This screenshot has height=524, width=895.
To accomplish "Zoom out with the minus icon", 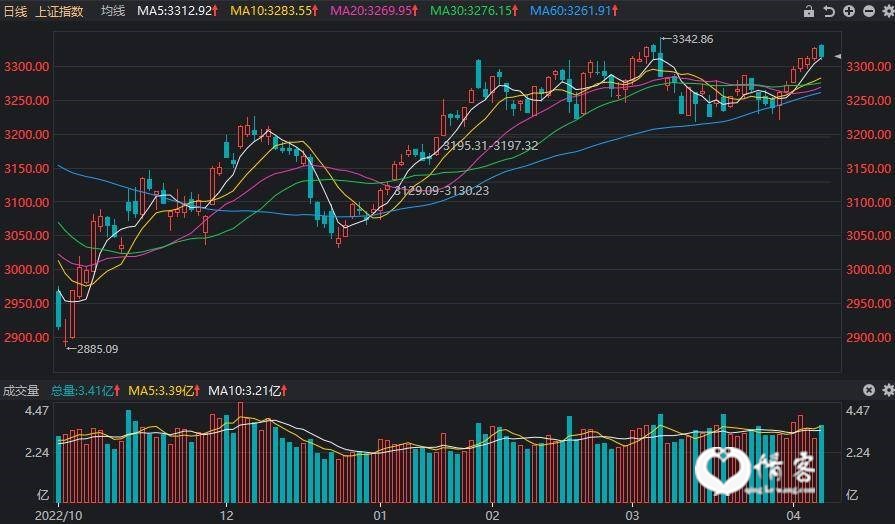I will 869,11.
